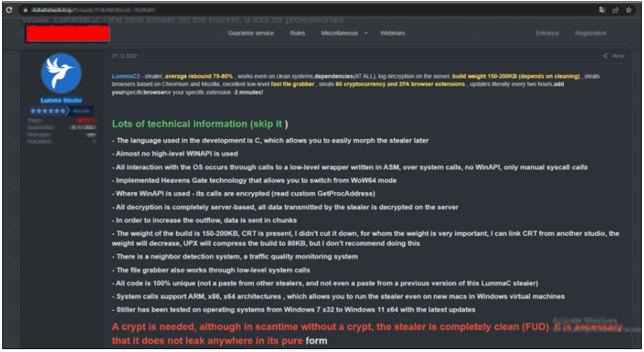Image resolution: width=644 pixels, height=352 pixels.
Task: Click the share icon next to the post number
Action: [x=604, y=56]
